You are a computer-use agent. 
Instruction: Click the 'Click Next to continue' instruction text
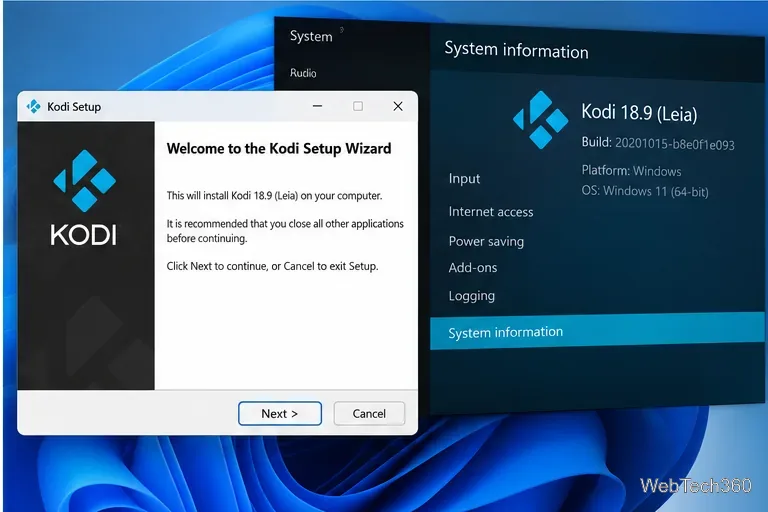click(x=272, y=266)
